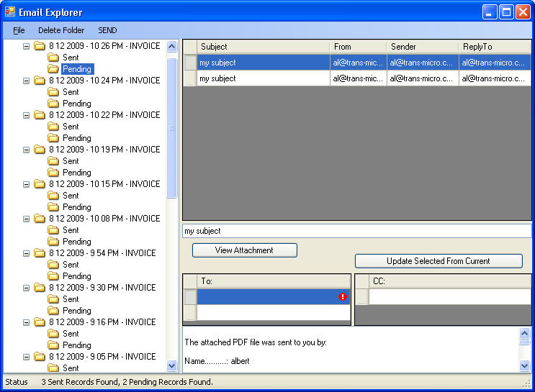Image resolution: width=535 pixels, height=392 pixels.
Task: Click Pending folder icon under 10 24 PM
Action: tap(53, 104)
